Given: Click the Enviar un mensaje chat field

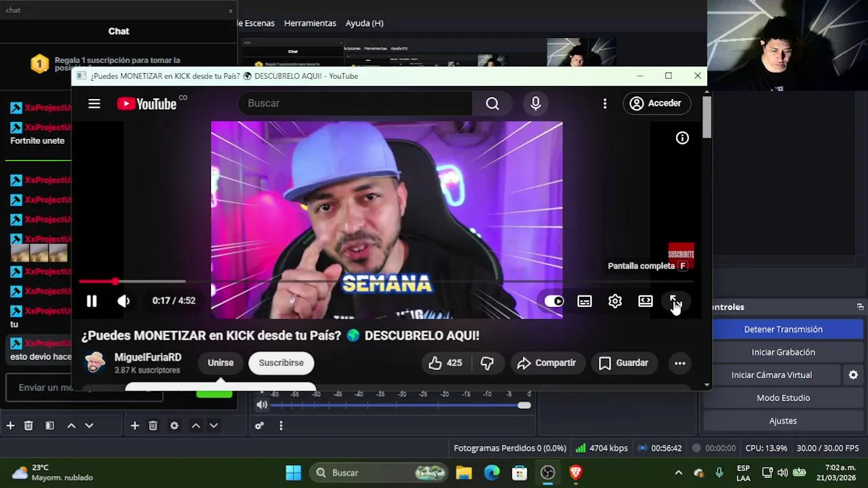Looking at the screenshot, I should (85, 388).
